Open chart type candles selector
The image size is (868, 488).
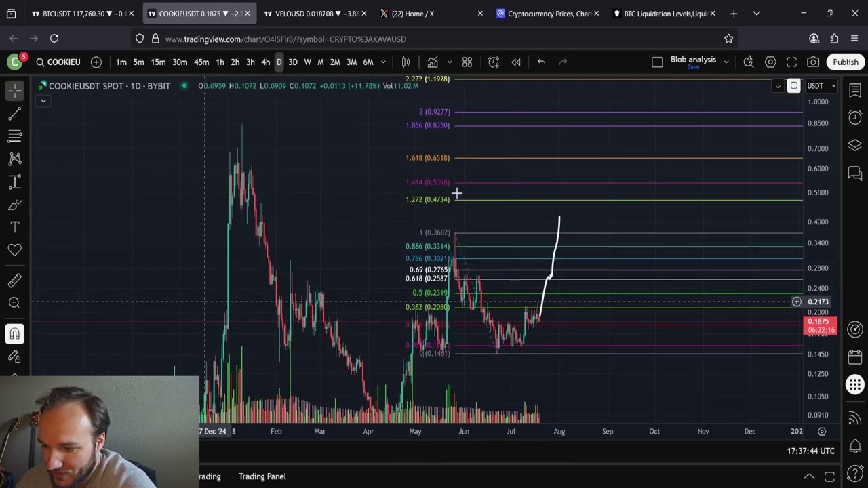[406, 62]
